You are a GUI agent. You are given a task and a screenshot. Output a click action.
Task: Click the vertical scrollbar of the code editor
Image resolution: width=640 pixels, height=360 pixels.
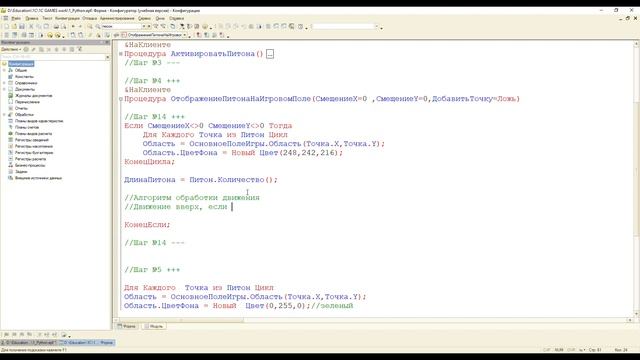[x=636, y=179]
